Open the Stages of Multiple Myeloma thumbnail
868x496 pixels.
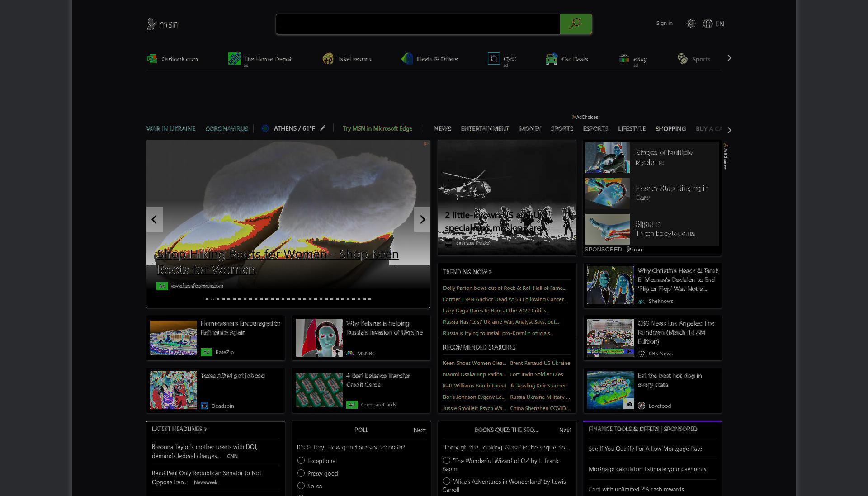coord(607,157)
